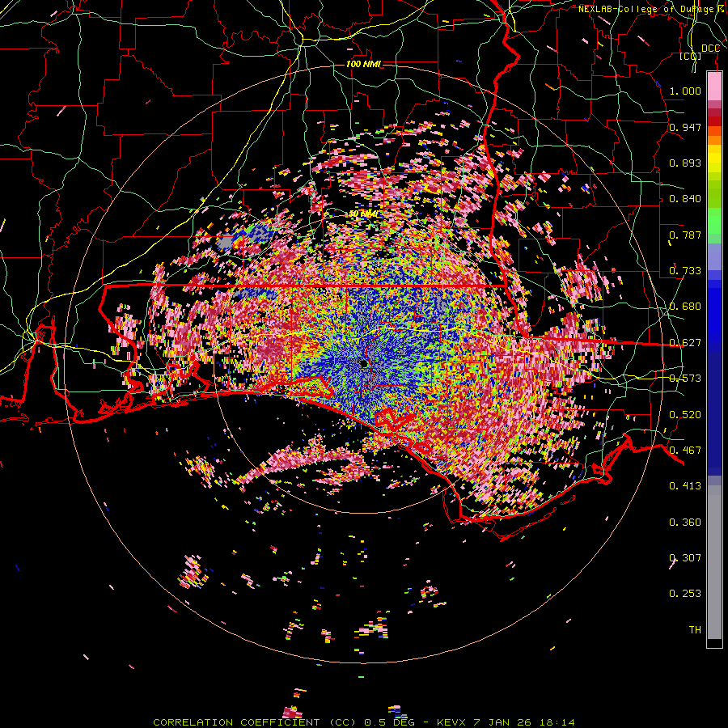Screen dimensions: 728x728
Task: Click the yellow segment of the color bar
Action: [x=714, y=159]
